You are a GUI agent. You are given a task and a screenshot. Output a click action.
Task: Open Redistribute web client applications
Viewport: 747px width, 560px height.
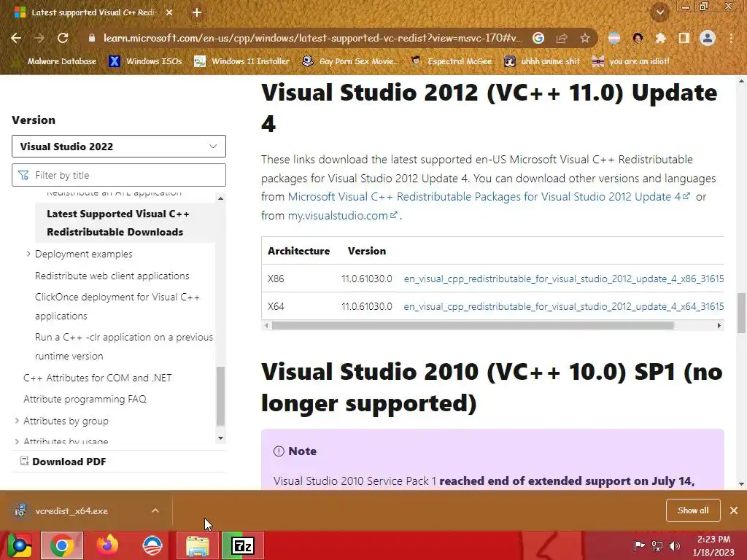112,276
